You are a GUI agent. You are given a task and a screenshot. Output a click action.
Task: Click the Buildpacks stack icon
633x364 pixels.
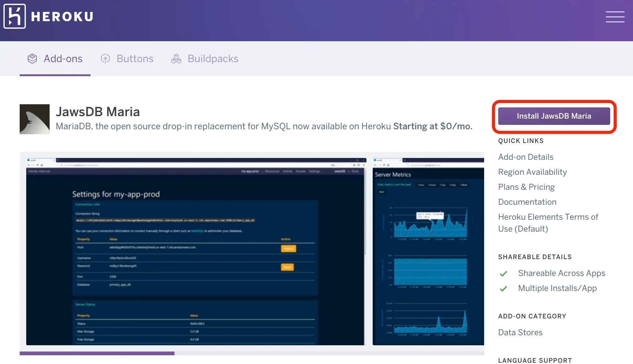[x=176, y=58]
